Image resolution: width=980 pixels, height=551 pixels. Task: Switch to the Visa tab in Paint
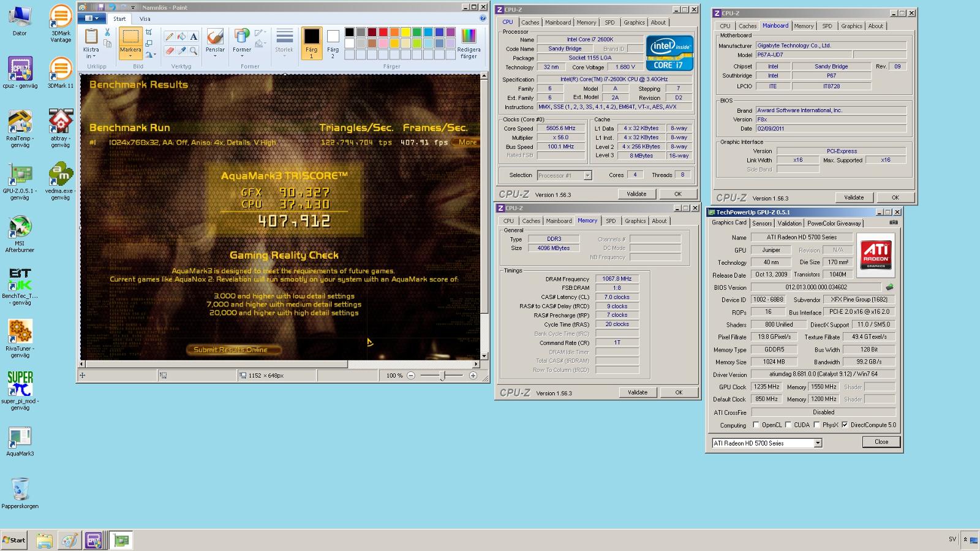(145, 19)
